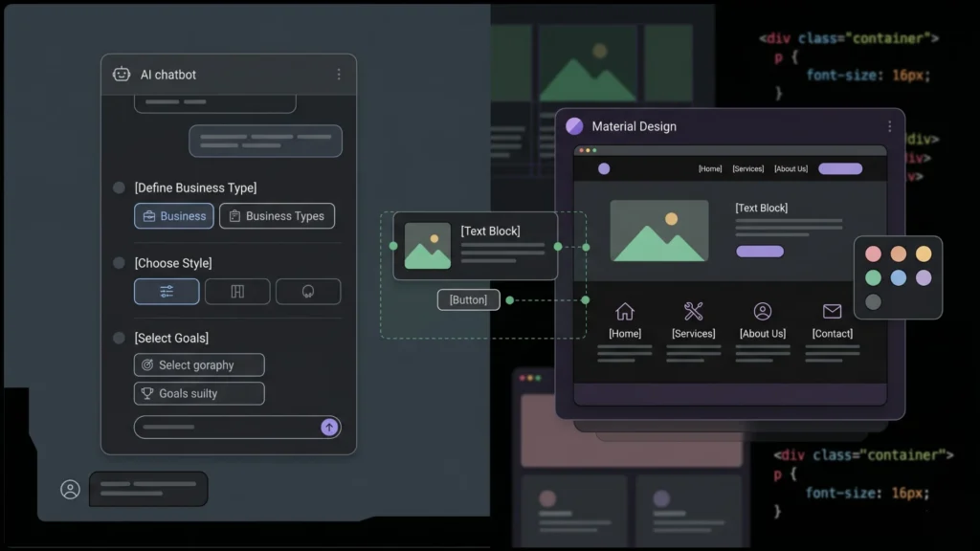Click the Goals suilty button

pos(198,393)
